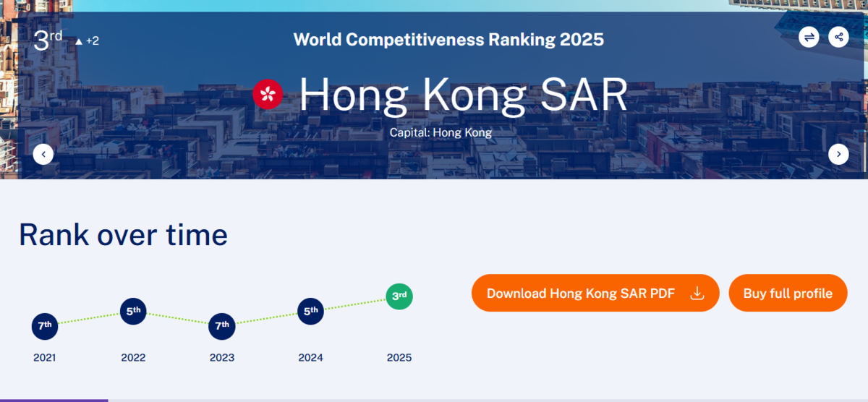
Task: Click the 2021 year label under chart
Action: (45, 357)
